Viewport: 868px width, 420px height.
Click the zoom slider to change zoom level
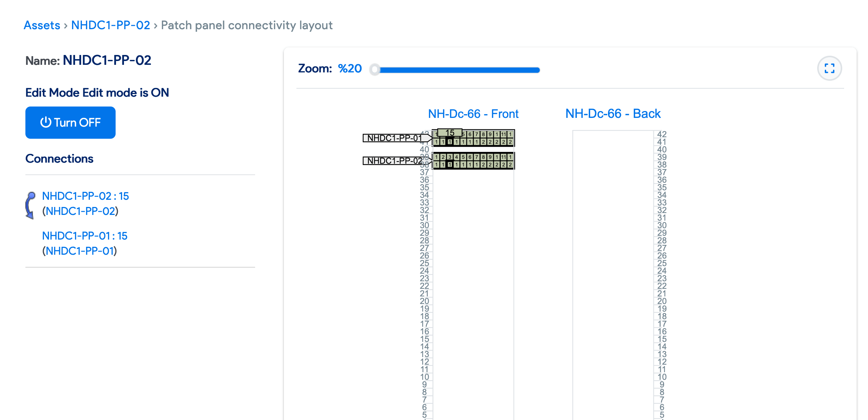click(x=455, y=70)
